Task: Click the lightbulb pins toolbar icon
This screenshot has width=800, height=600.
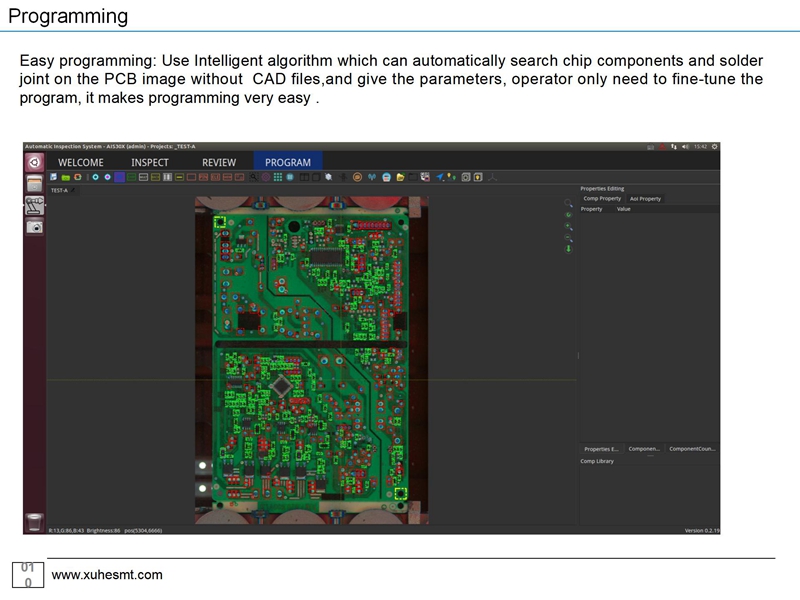Action: click(452, 177)
